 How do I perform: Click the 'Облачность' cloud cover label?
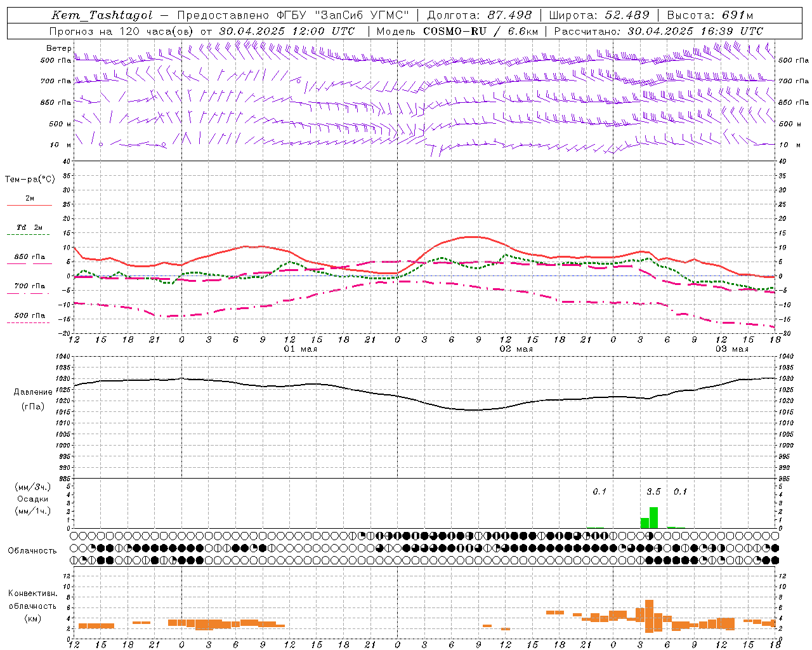[x=32, y=551]
